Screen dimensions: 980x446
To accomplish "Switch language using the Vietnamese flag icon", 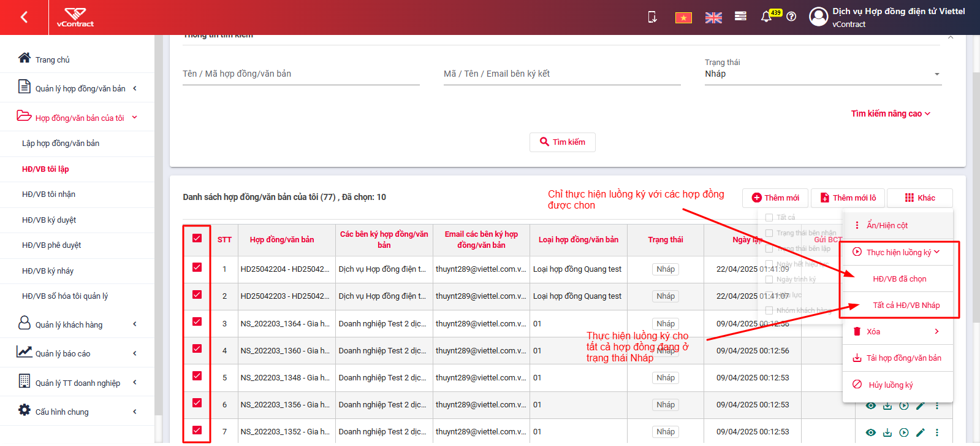I will [x=683, y=18].
